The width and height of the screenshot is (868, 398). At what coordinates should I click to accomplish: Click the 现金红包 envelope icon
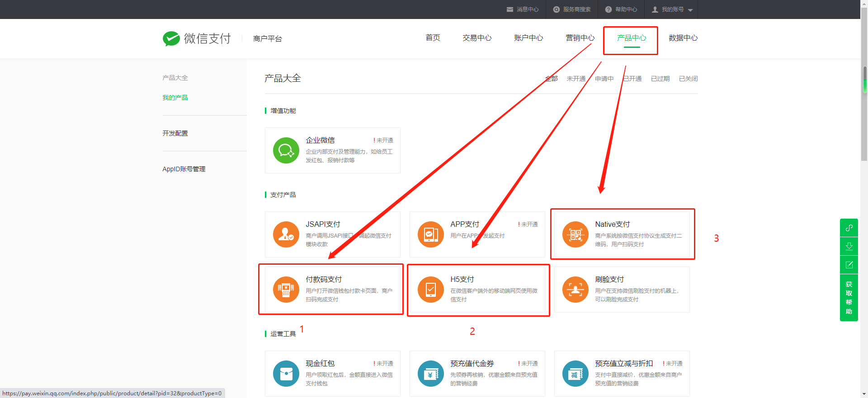286,374
